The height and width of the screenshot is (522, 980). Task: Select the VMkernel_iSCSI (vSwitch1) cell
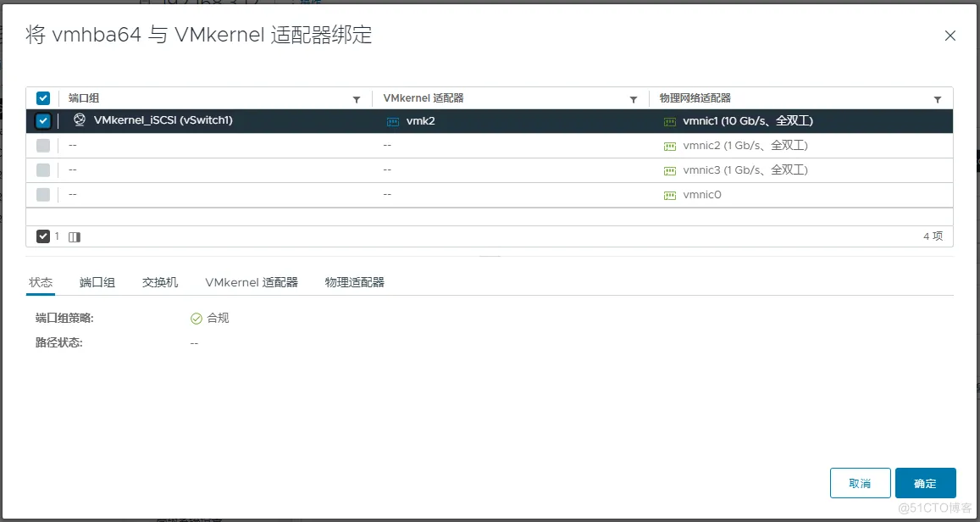163,120
